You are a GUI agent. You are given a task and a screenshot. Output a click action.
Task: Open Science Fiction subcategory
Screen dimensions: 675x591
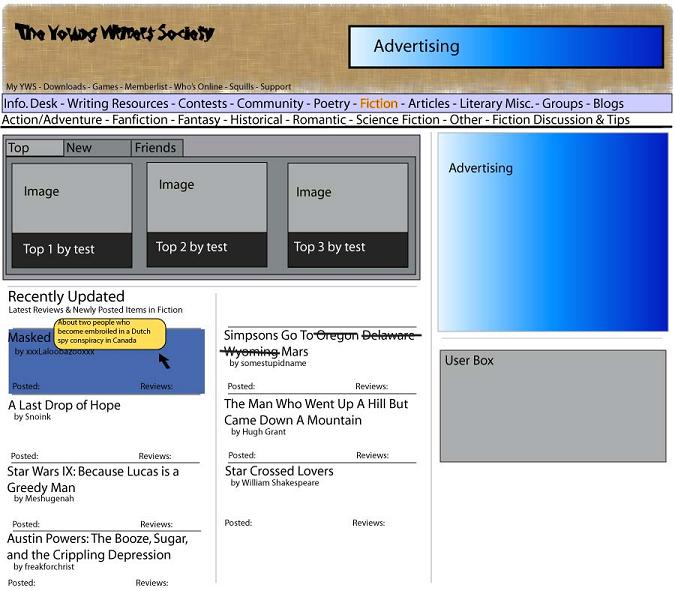(x=398, y=120)
